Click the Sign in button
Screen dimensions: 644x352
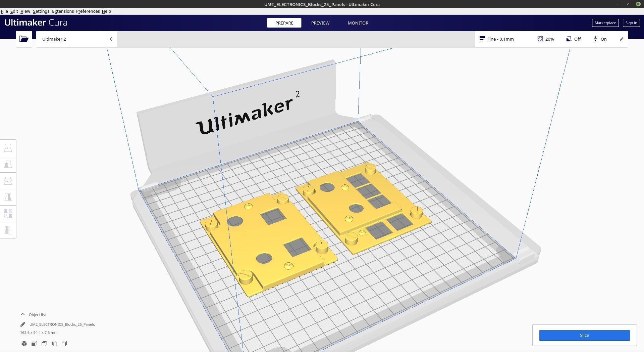[x=631, y=23]
